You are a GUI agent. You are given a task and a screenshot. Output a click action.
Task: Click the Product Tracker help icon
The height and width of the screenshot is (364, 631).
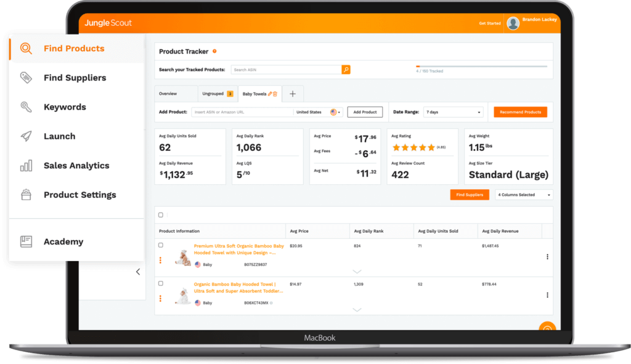[214, 51]
